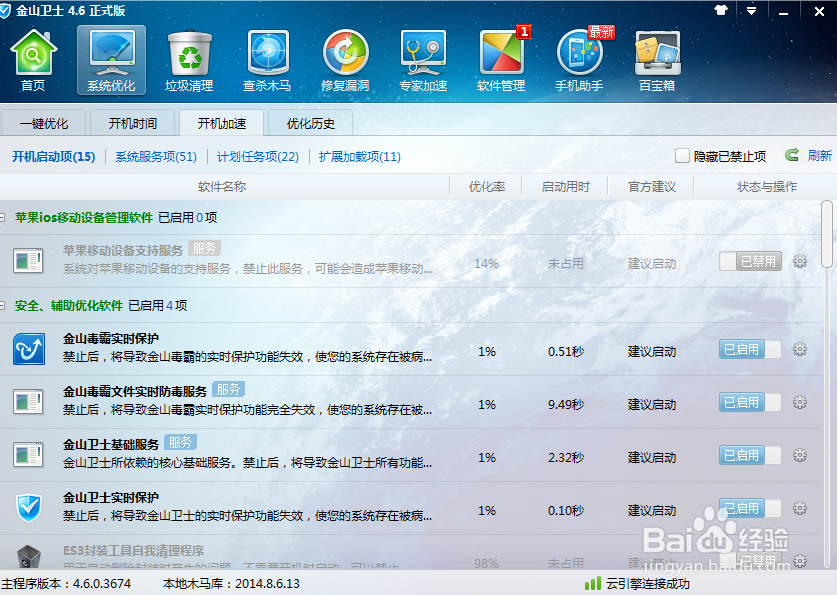This screenshot has width=837, height=595.
Task: Click the 2.32秒 startup time value
Action: click(566, 457)
